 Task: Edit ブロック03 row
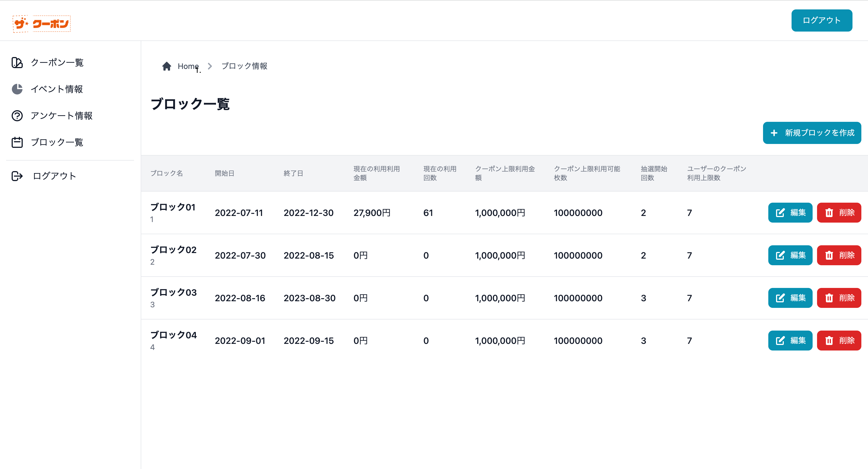(790, 298)
